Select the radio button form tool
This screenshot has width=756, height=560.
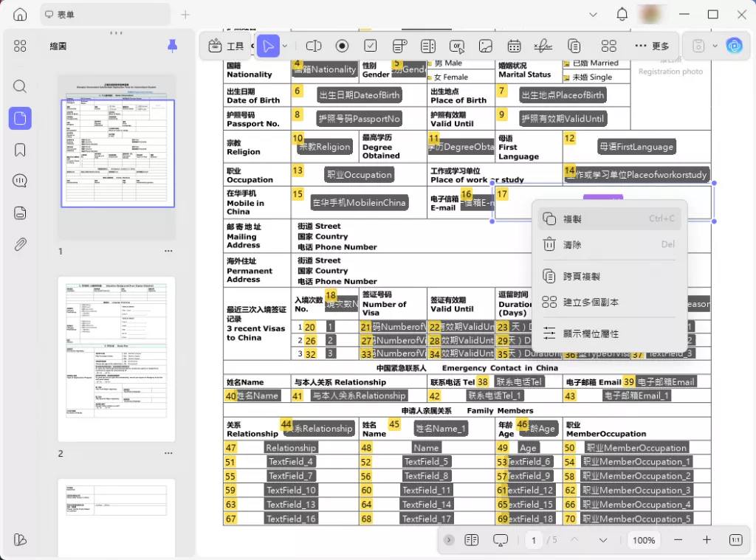click(342, 46)
